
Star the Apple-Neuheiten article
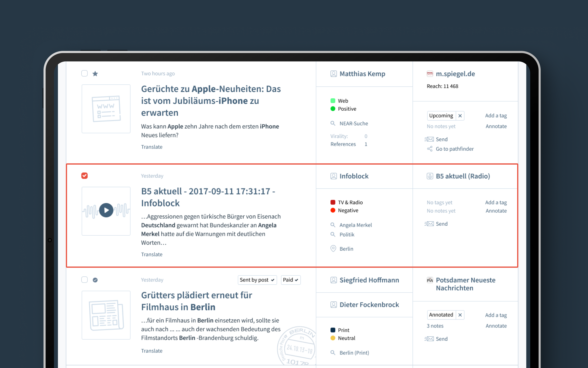(x=95, y=74)
